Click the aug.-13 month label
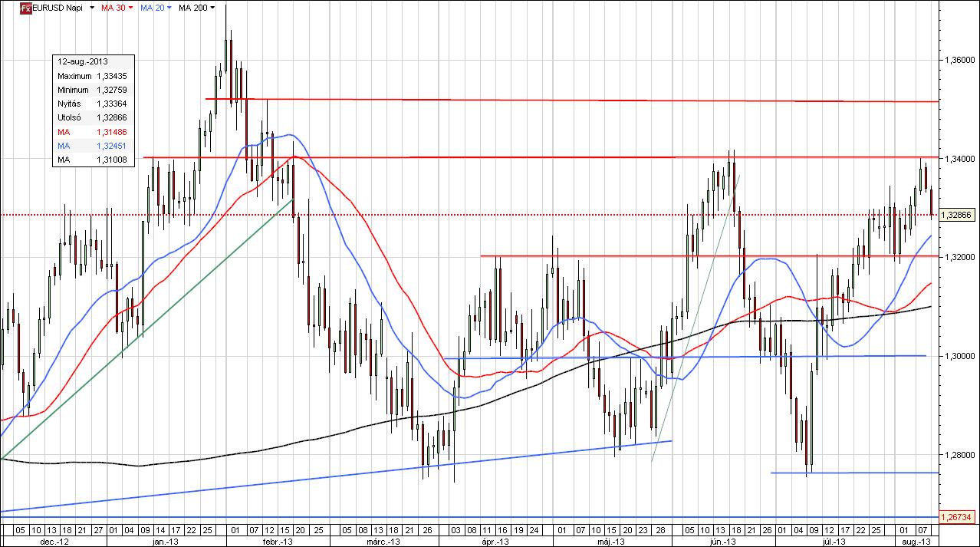This screenshot has height=547, width=980. pyautogui.click(x=917, y=541)
